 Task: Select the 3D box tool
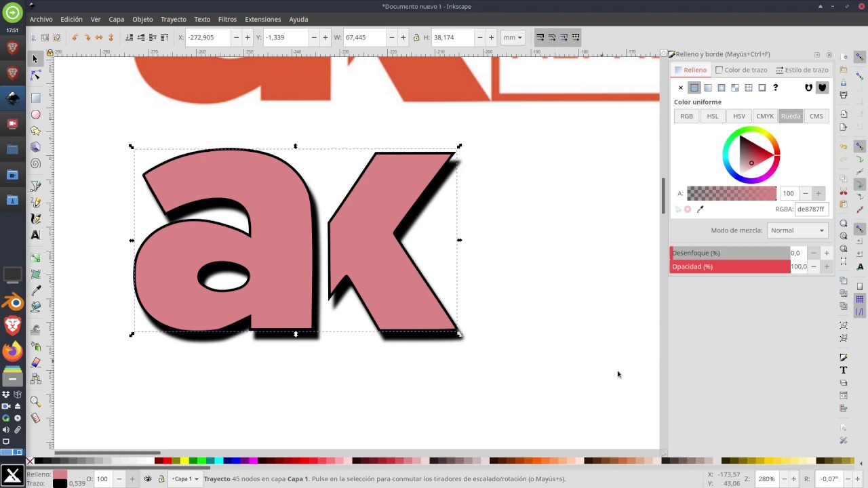[35, 147]
